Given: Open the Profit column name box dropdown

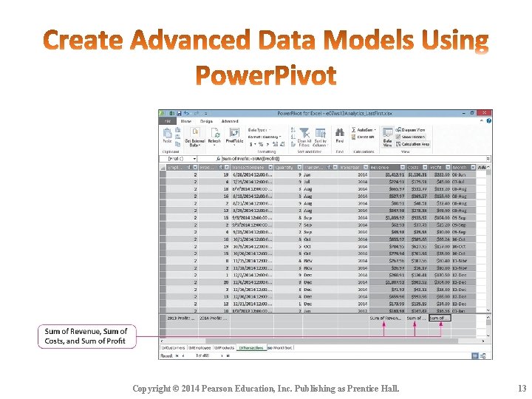Looking at the screenshot, I should [x=194, y=159].
